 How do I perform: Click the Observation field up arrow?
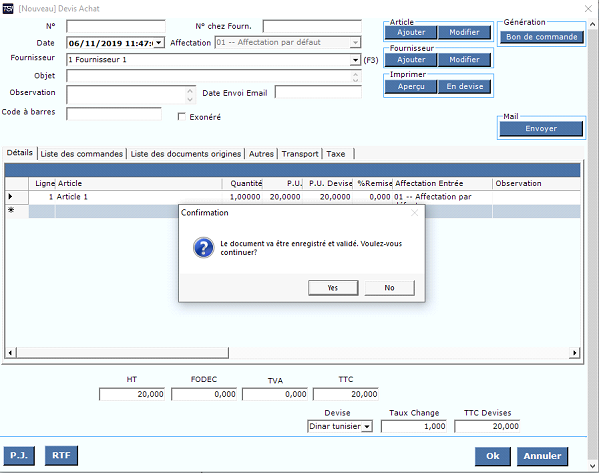tap(190, 91)
